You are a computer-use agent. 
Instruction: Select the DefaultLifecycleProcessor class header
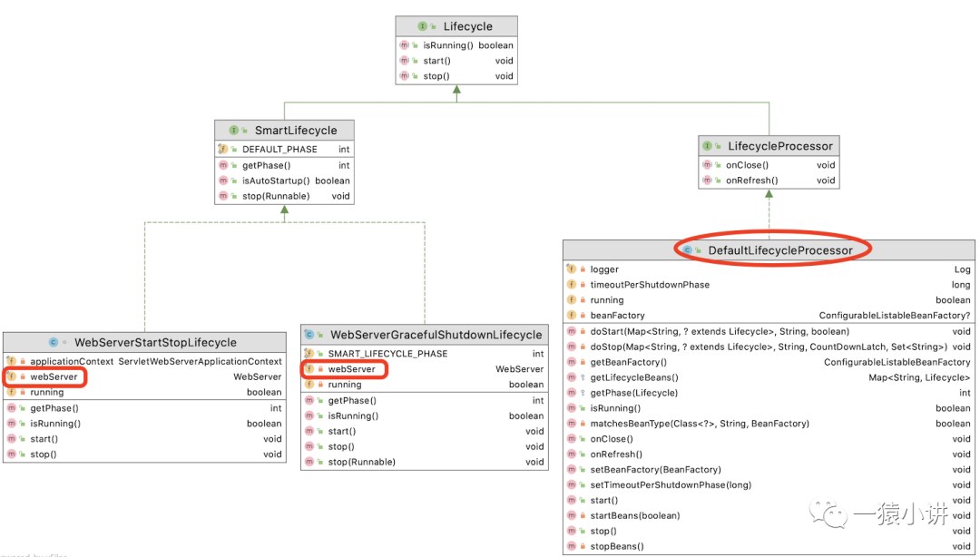coord(769,250)
